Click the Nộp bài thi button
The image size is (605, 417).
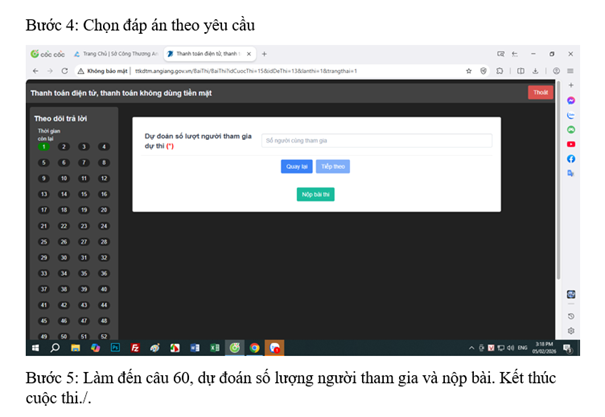click(x=315, y=194)
